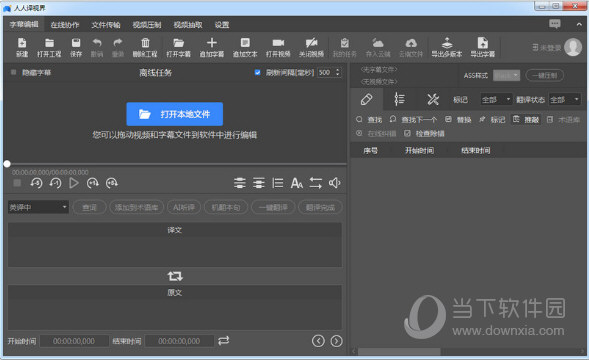Switch to the 字幕编辑 tab
589x360 pixels.
(24, 24)
